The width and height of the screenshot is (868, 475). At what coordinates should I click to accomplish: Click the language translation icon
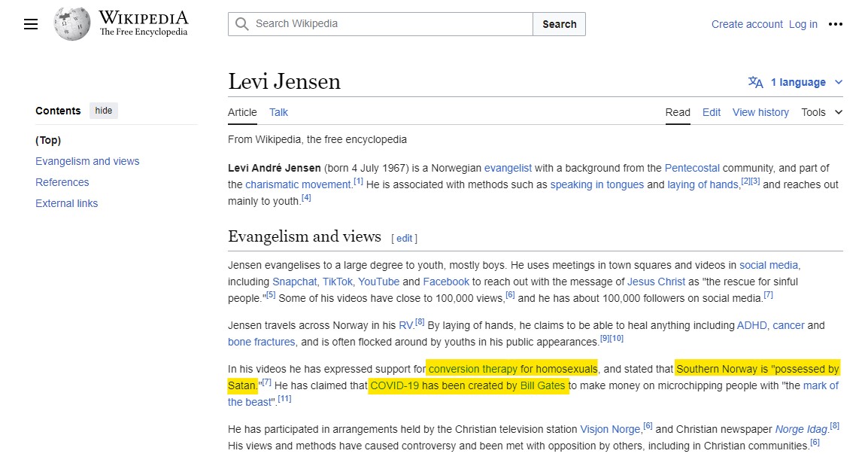[x=756, y=82]
